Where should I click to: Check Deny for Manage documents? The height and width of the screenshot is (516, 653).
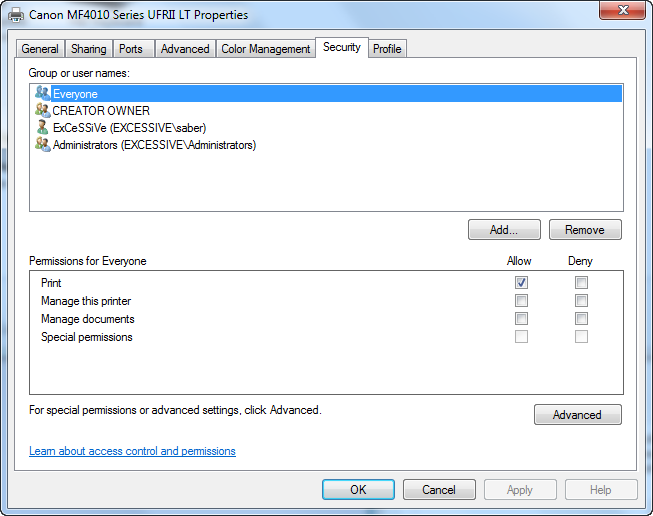(x=581, y=319)
